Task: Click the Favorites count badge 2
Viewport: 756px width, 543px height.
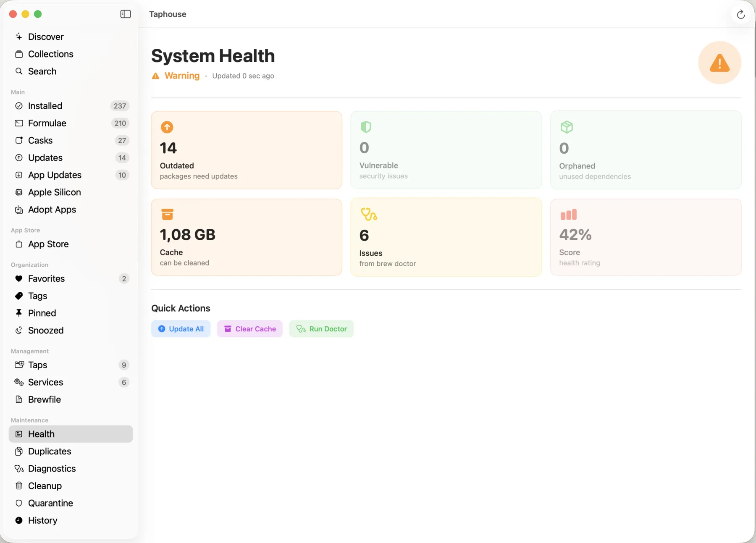Action: (x=124, y=278)
